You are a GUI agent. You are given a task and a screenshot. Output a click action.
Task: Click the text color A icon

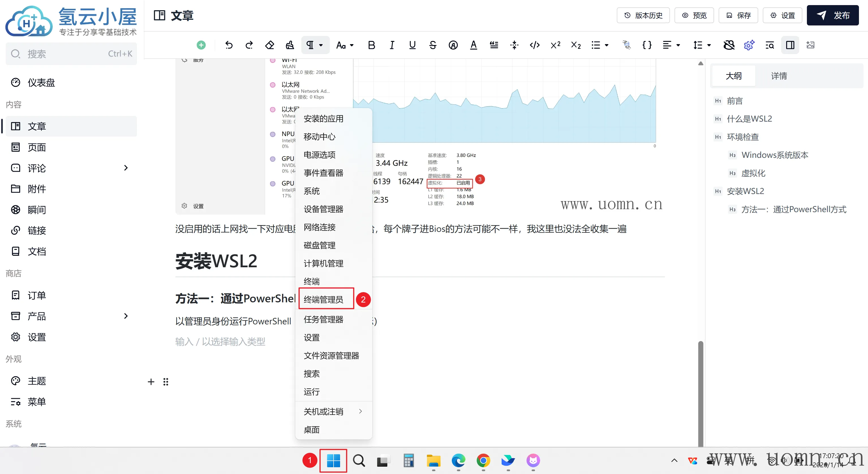[x=473, y=45]
